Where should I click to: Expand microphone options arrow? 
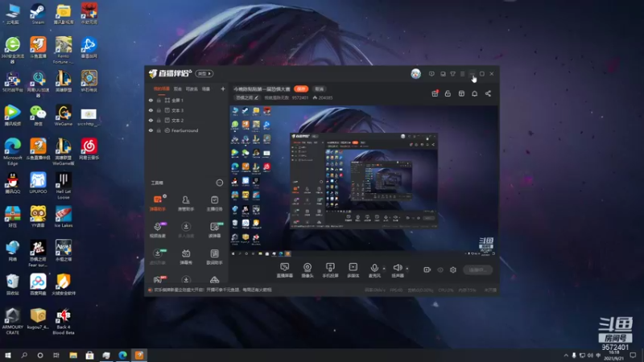coord(384,269)
